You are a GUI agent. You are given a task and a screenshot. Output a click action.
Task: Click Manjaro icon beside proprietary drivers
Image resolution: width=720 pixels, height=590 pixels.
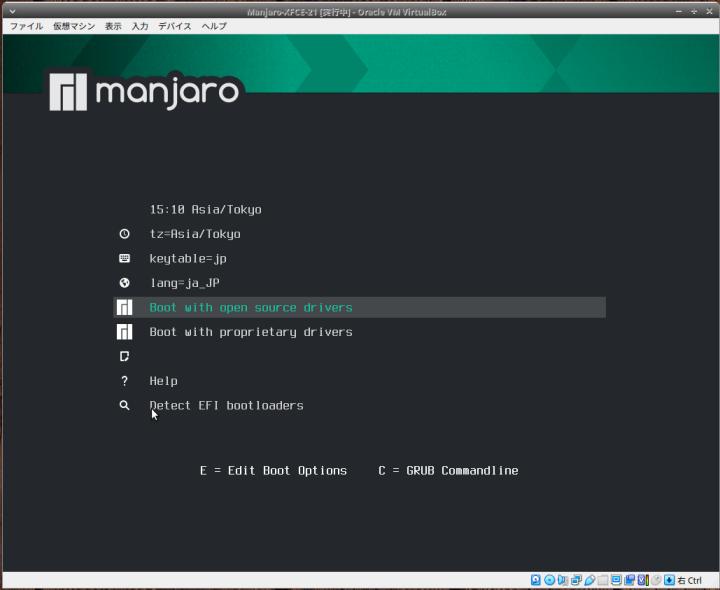124,332
